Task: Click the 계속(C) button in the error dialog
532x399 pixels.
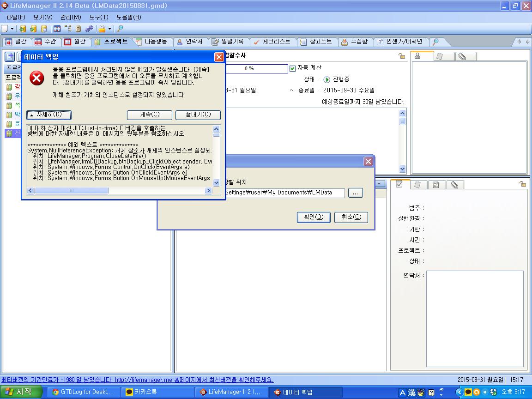Action: point(150,115)
